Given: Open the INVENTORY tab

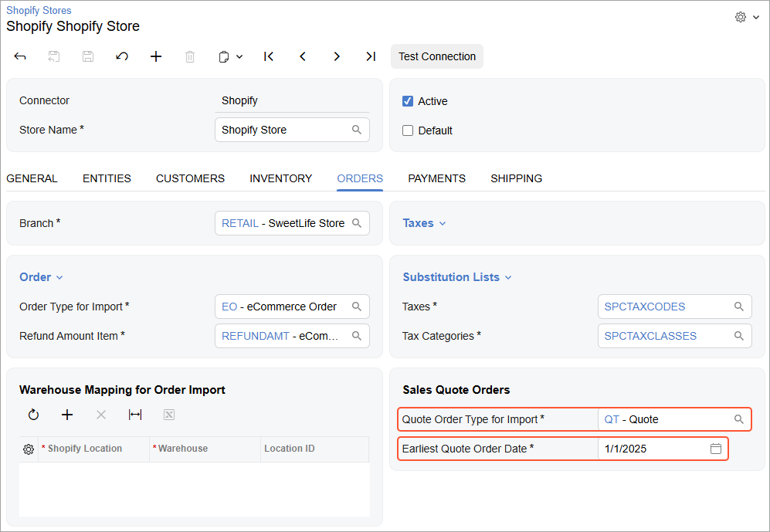Looking at the screenshot, I should click(280, 178).
